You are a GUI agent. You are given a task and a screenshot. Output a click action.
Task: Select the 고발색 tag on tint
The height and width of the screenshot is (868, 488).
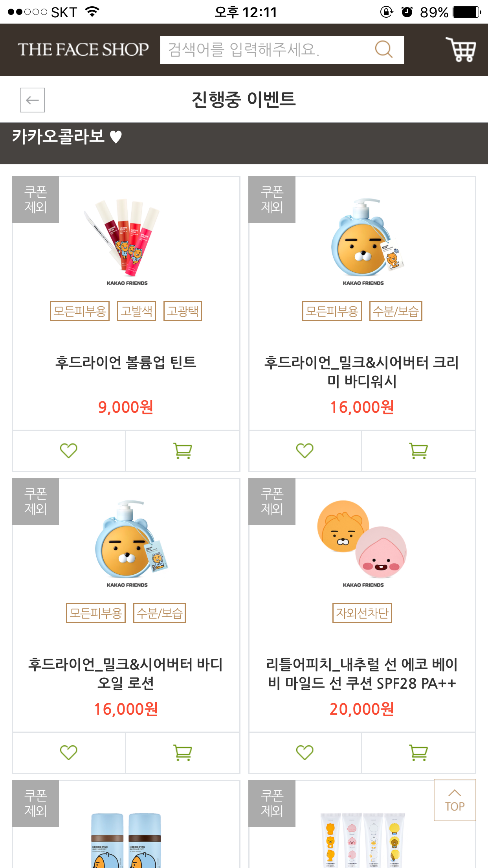click(136, 311)
